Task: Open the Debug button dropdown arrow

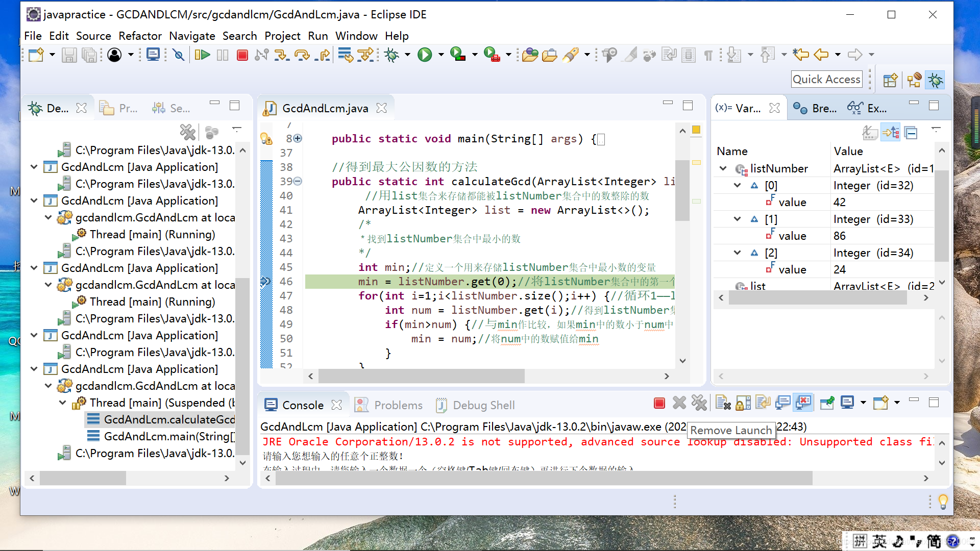Action: pos(407,55)
